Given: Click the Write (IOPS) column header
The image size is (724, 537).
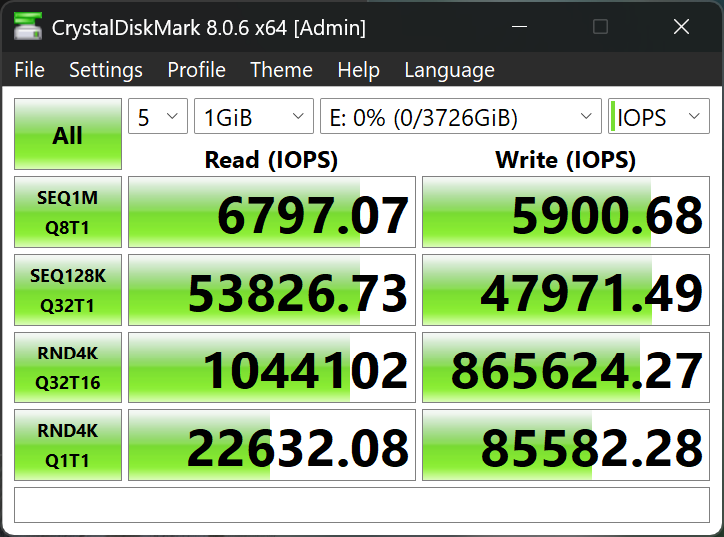Looking at the screenshot, I should [x=566, y=160].
